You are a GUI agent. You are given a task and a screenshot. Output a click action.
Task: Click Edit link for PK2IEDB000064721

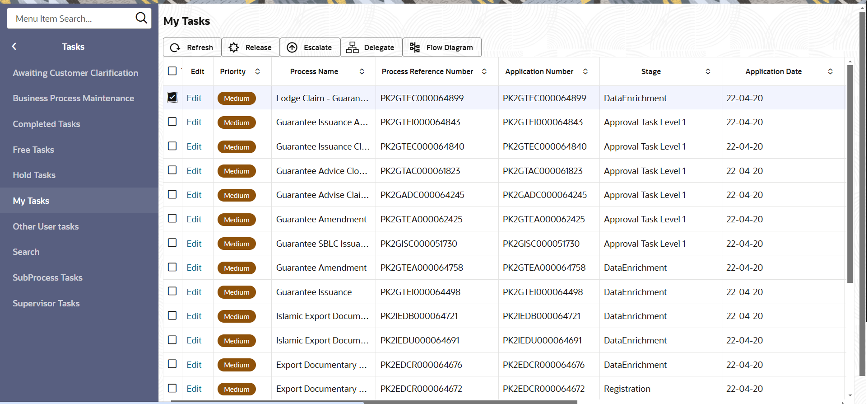(x=194, y=316)
